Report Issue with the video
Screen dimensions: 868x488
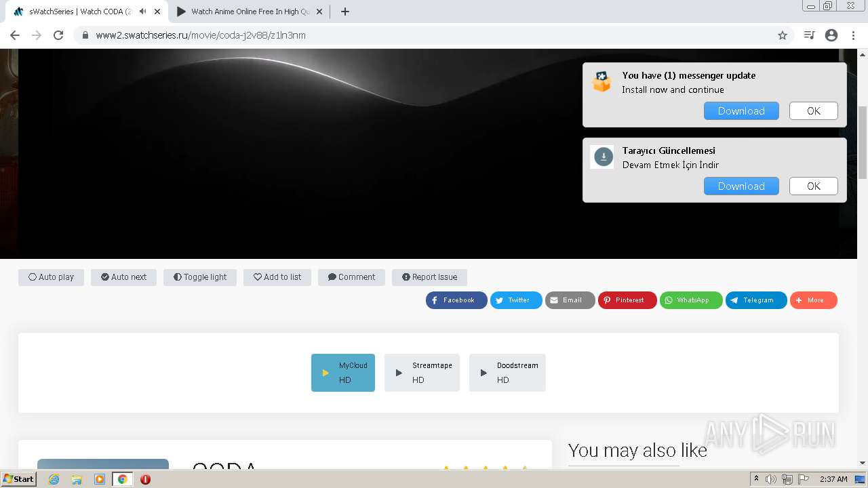click(429, 277)
